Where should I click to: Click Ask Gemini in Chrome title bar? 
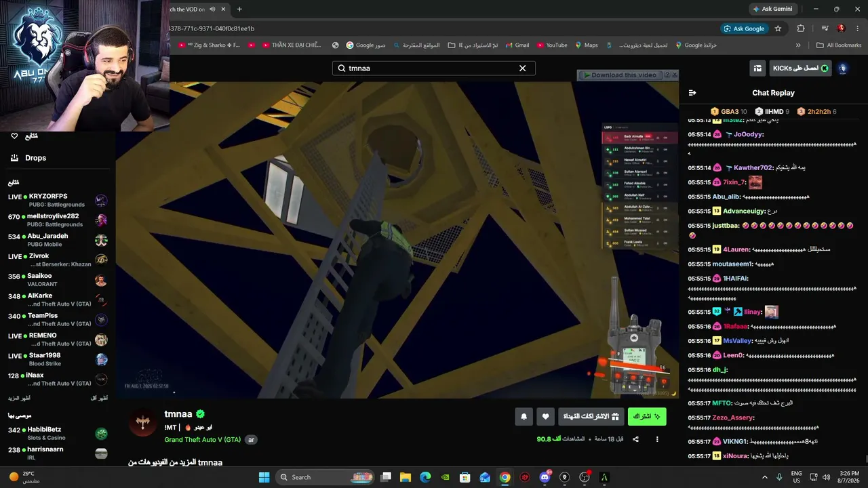772,9
